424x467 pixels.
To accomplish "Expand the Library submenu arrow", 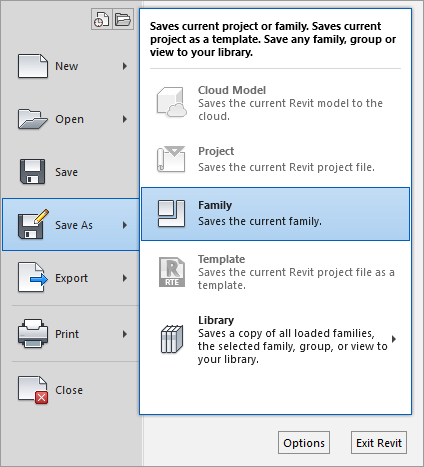I will (x=394, y=339).
